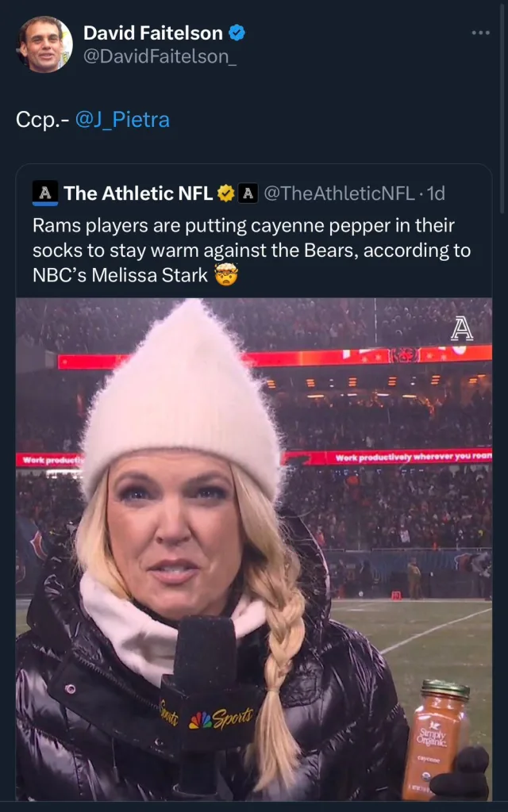Click the gold verified badge
The image size is (508, 812).
click(226, 193)
